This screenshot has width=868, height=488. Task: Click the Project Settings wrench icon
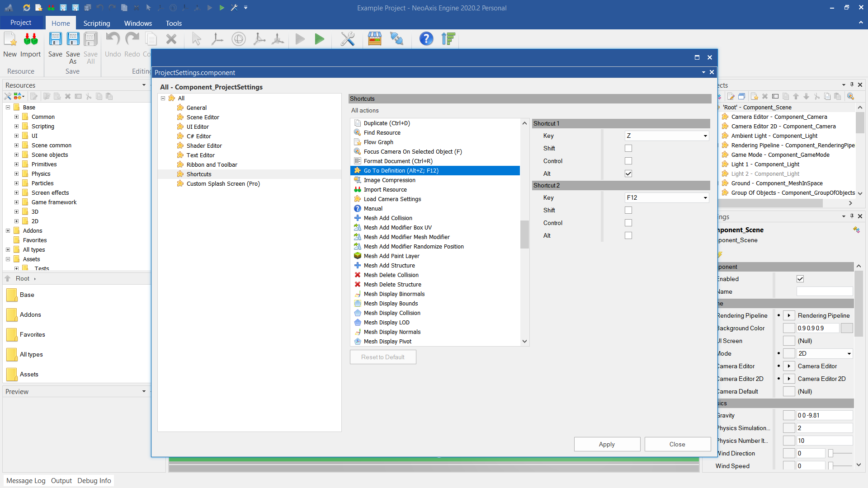(x=347, y=39)
